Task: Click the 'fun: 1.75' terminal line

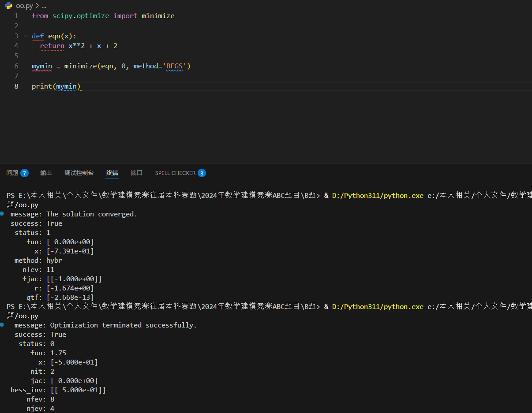Action: [x=49, y=353]
